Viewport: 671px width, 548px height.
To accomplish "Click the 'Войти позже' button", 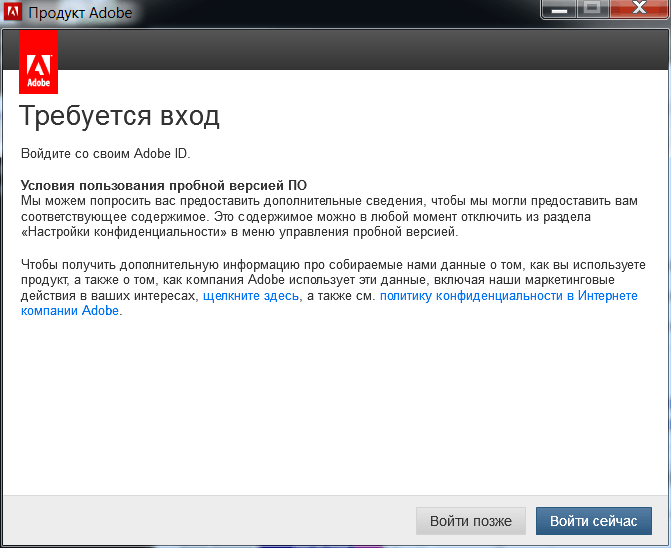I will 471,521.
